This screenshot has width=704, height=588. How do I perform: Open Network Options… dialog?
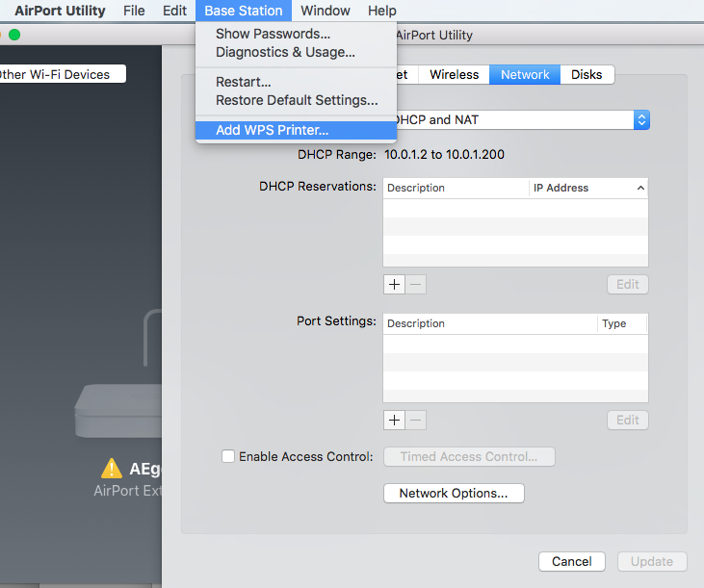click(x=454, y=494)
